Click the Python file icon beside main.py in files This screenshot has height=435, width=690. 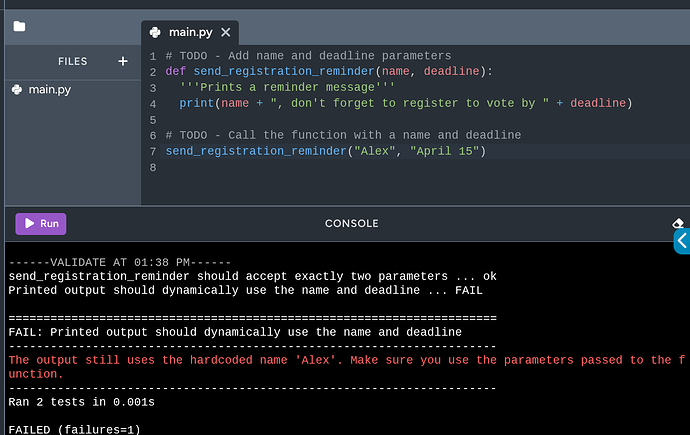[17, 89]
